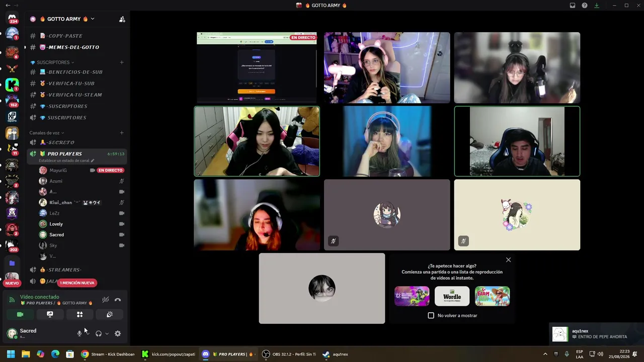Focus the pink cat-ear headphones webcam tile
This screenshot has width=644, height=362.
point(387,67)
